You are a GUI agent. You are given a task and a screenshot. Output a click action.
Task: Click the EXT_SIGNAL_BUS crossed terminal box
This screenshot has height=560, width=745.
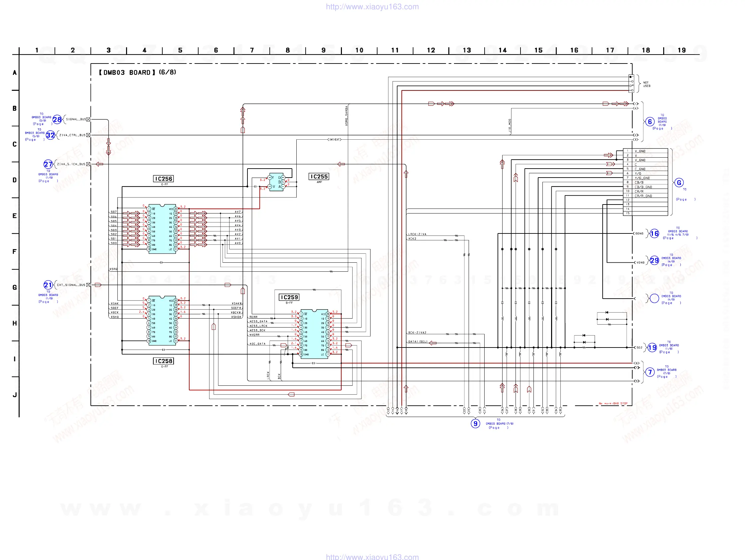(88, 285)
